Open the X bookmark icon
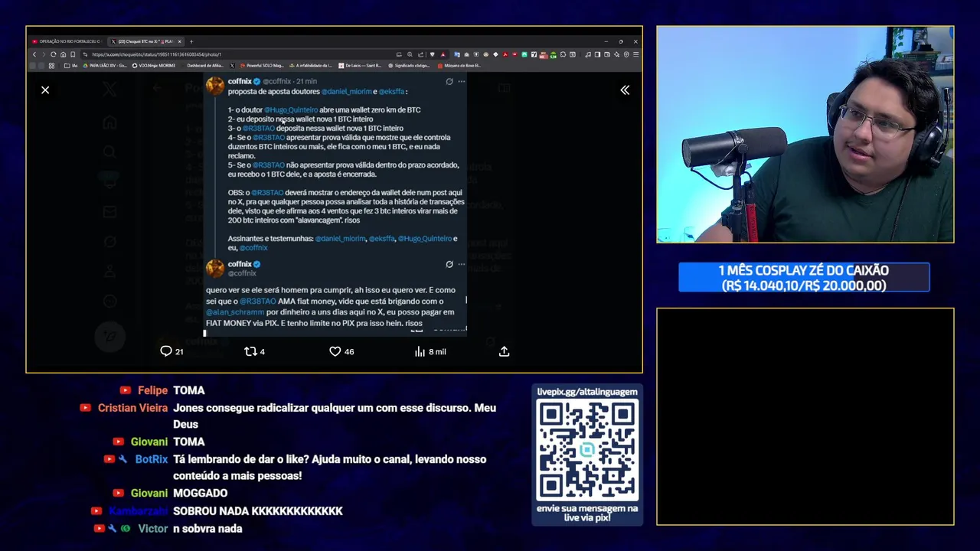 tap(232, 65)
